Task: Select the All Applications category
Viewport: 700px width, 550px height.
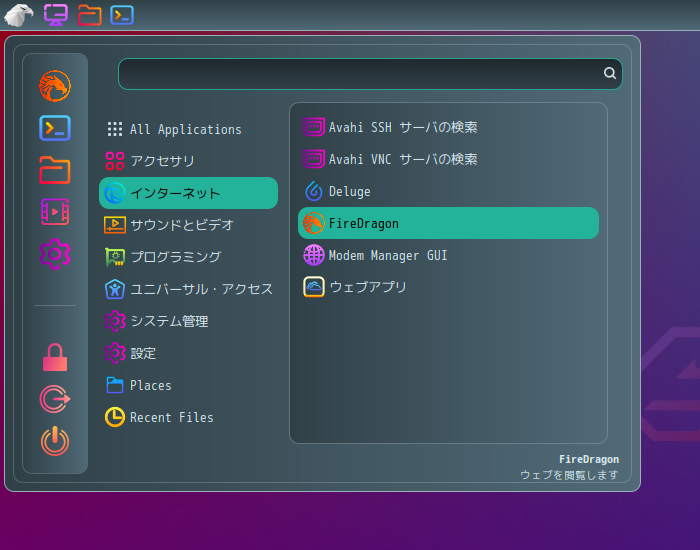Action: (188, 129)
